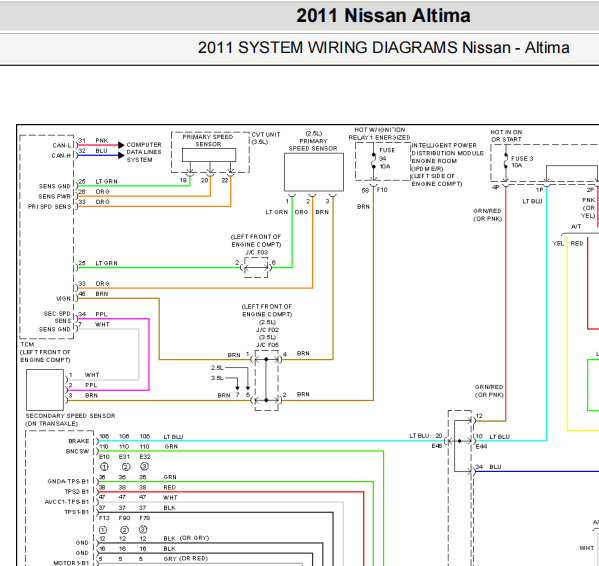Select the 'HOT W/ IGNITION RELAY 1 ENERGIZED' label

click(x=379, y=134)
